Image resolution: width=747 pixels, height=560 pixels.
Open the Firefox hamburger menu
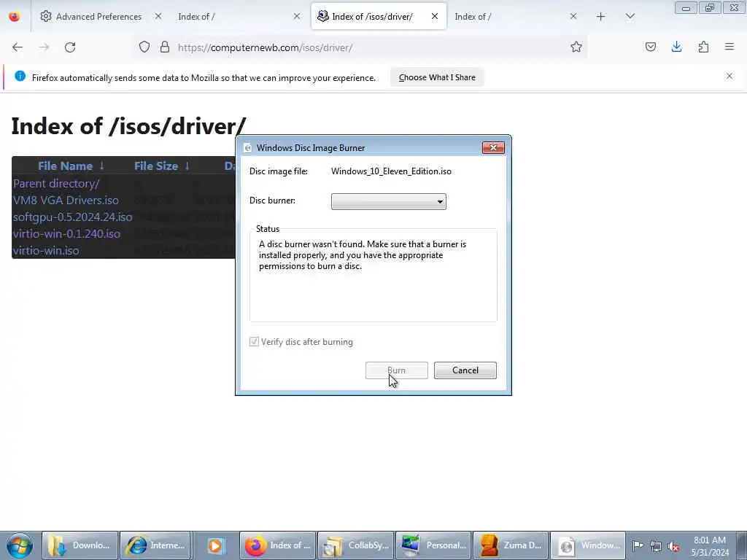click(729, 47)
